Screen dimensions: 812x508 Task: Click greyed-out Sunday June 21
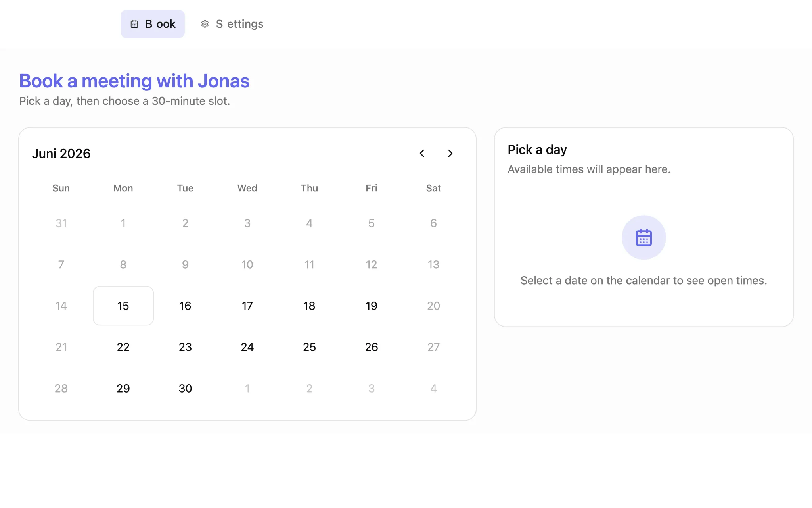click(61, 347)
